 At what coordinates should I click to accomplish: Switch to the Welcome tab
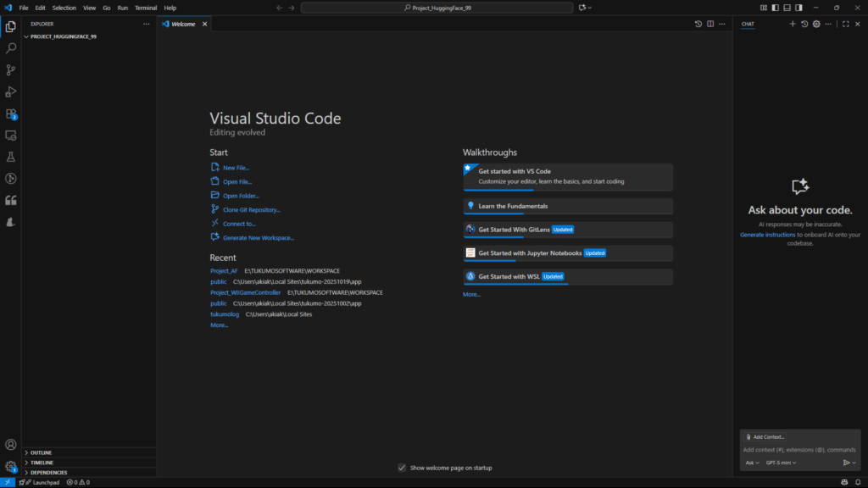click(183, 24)
